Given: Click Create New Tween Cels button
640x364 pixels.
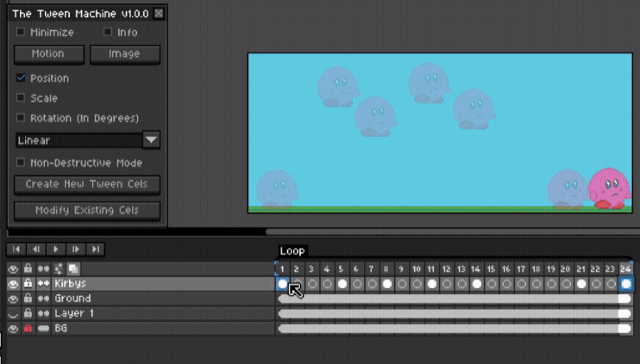Looking at the screenshot, I should [x=87, y=185].
